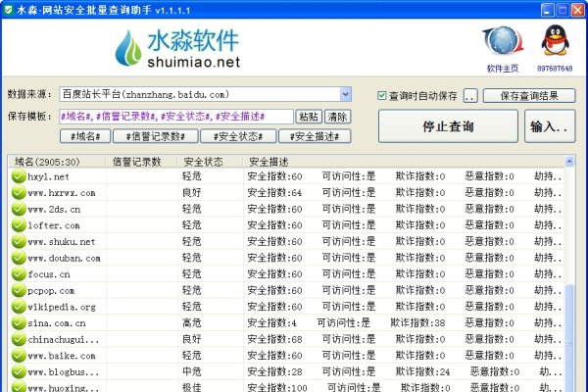The image size is (588, 392).
Task: Select the hxyl.net domain cell
Action: click(48, 176)
